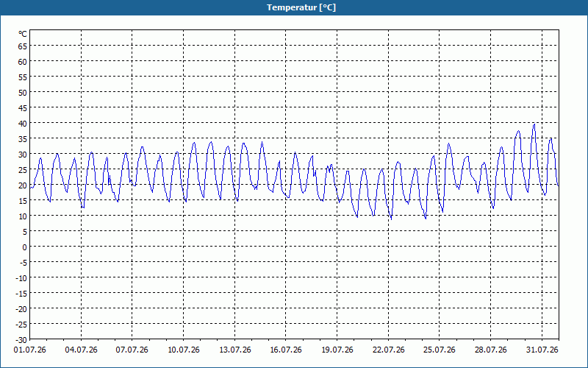Click the -15 temperature axis label
Screen dimensions: 588x368
point(21,293)
